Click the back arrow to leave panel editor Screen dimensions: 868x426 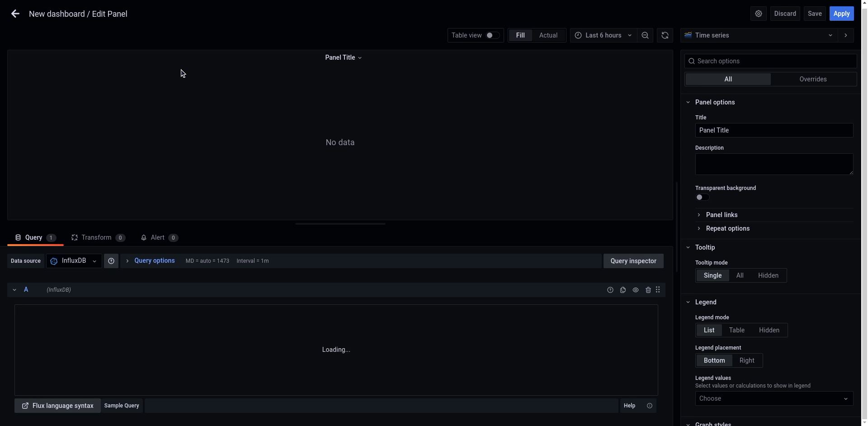pyautogui.click(x=15, y=14)
